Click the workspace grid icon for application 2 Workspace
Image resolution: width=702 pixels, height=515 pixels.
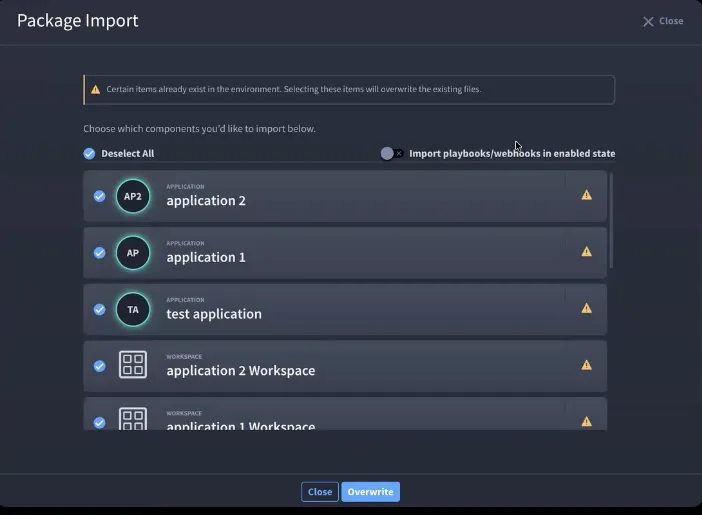point(133,365)
